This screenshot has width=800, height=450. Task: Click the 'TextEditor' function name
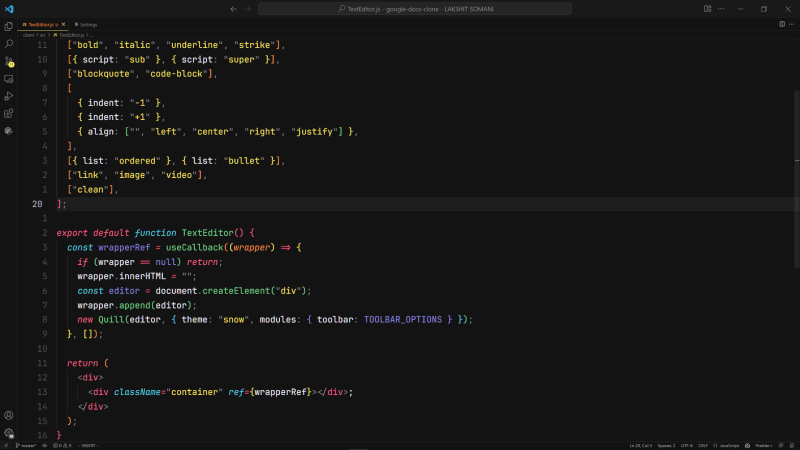[207, 233]
